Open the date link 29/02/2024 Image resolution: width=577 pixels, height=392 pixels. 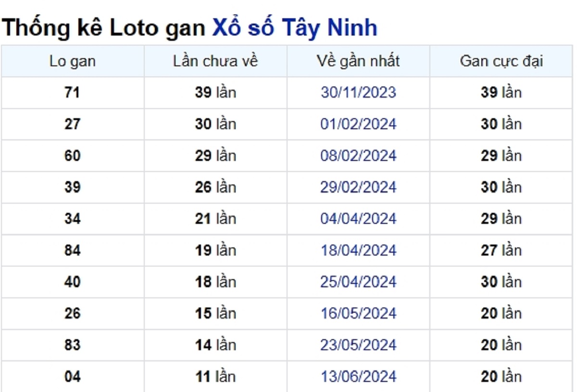click(358, 187)
